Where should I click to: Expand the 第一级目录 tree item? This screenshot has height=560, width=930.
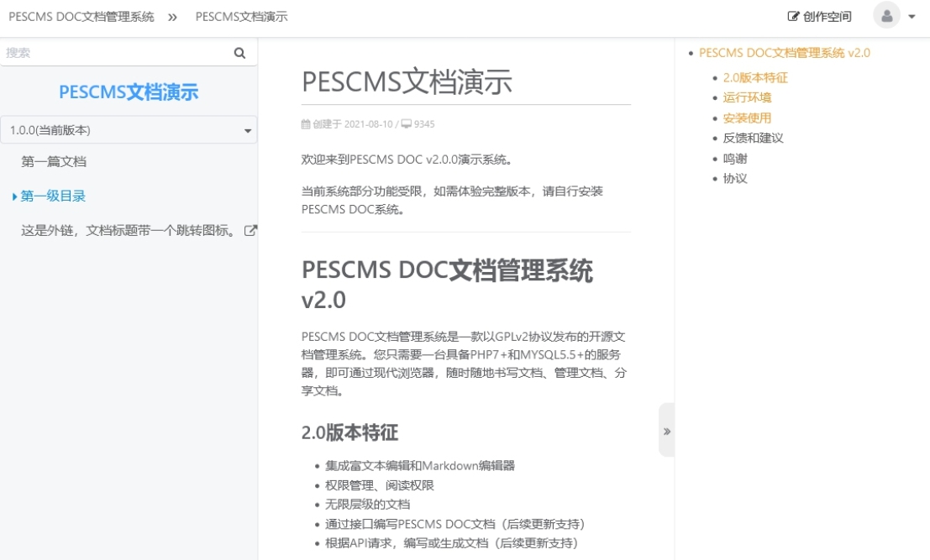tap(14, 196)
